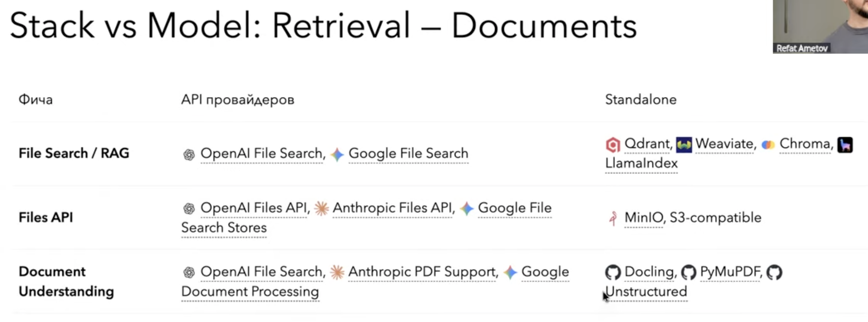This screenshot has height=322, width=868.
Task: Click the Standalone column header
Action: coord(641,100)
